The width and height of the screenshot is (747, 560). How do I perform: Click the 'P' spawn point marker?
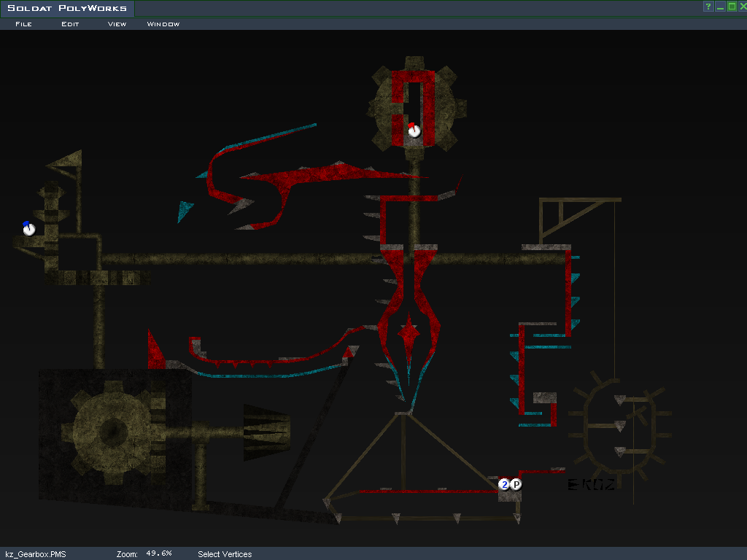(516, 484)
